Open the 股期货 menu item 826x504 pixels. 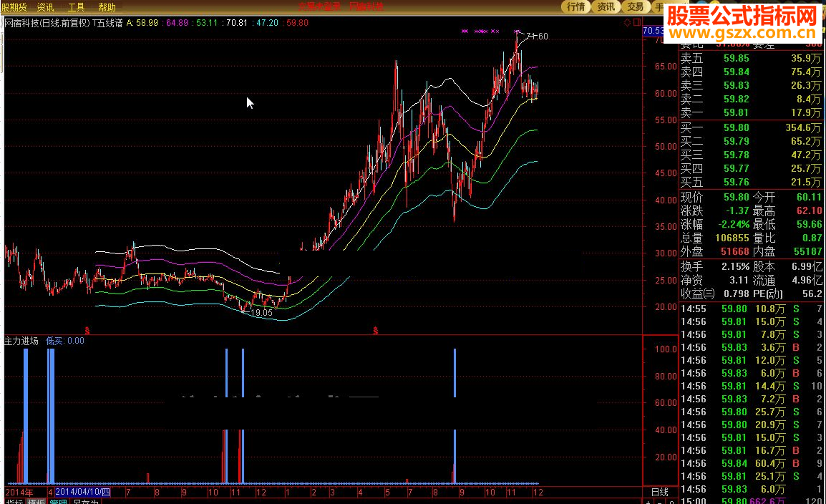14,7
